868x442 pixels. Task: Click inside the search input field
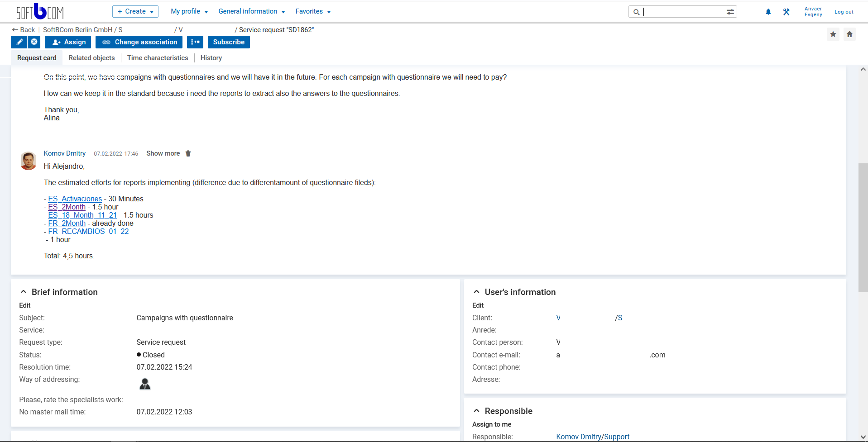pyautogui.click(x=679, y=12)
